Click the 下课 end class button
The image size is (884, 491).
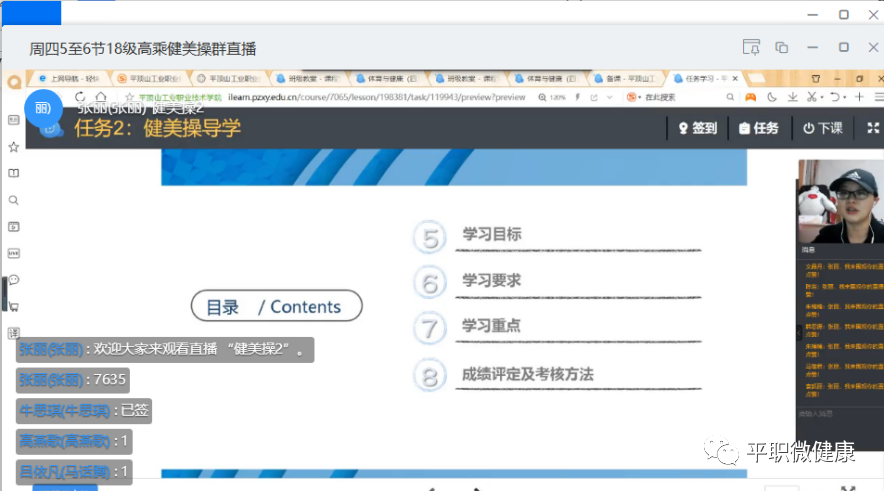pyautogui.click(x=822, y=128)
